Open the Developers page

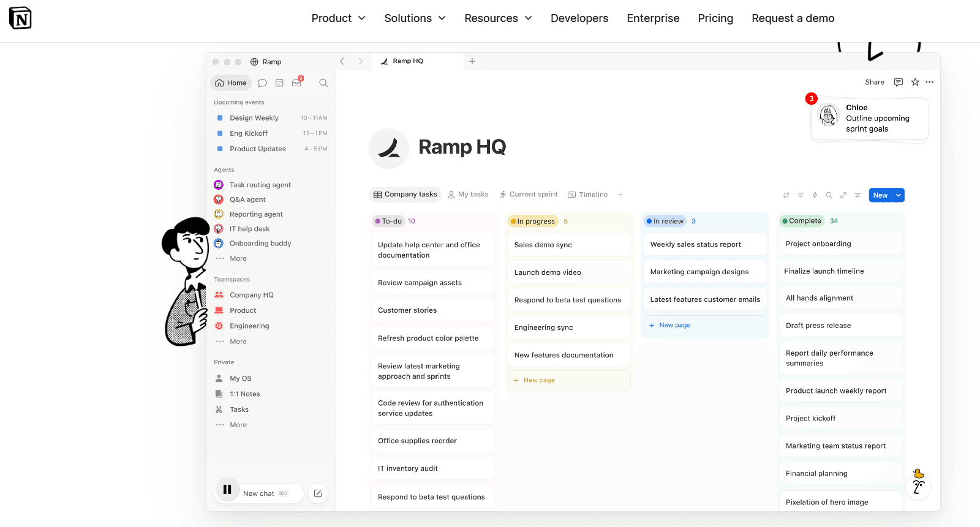[579, 18]
